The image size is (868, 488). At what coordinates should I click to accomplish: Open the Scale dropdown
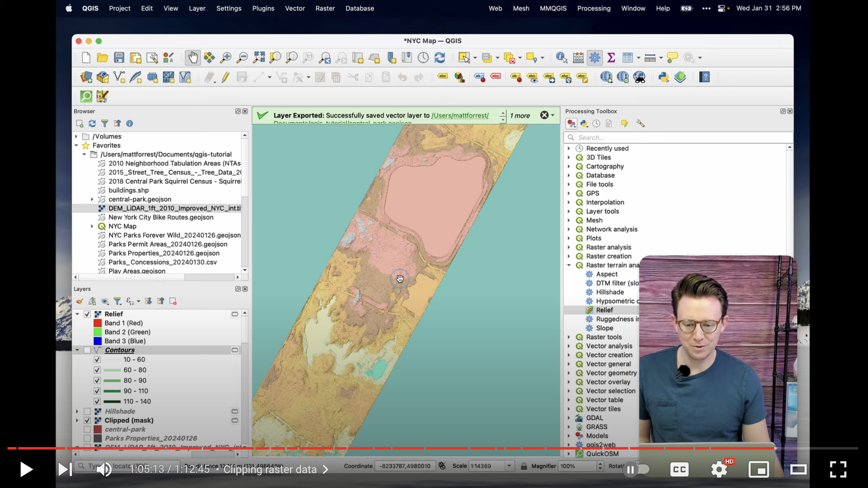[x=509, y=466]
